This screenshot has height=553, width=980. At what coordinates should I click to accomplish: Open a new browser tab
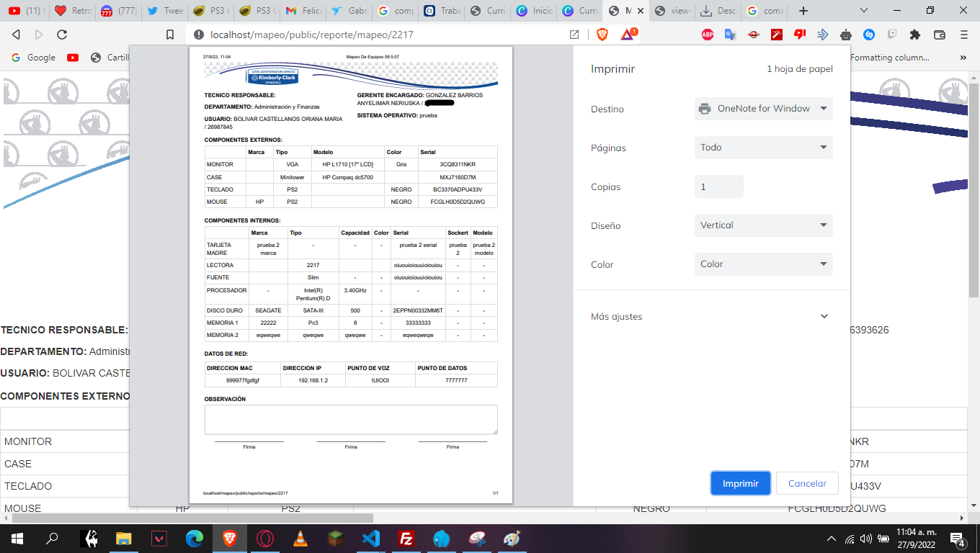[x=803, y=11]
